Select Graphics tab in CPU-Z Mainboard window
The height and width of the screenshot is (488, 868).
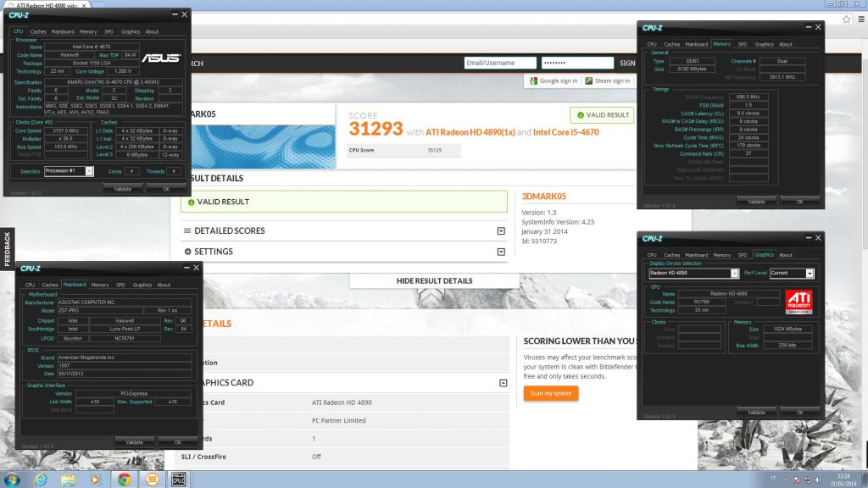(x=142, y=285)
